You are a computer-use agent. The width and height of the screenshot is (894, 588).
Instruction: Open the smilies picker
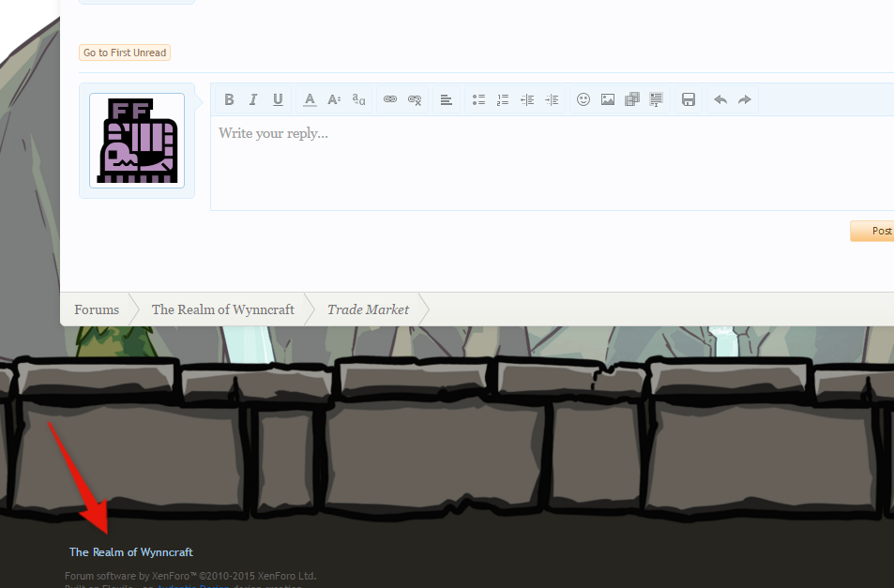(583, 99)
